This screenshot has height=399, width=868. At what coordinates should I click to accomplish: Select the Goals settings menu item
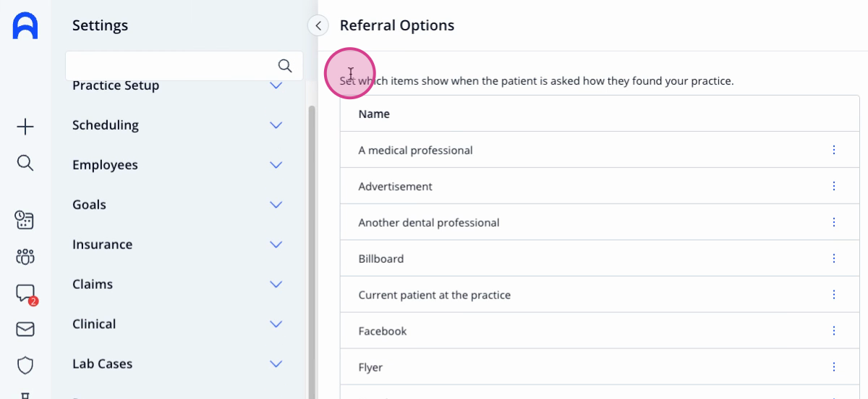[x=89, y=205]
